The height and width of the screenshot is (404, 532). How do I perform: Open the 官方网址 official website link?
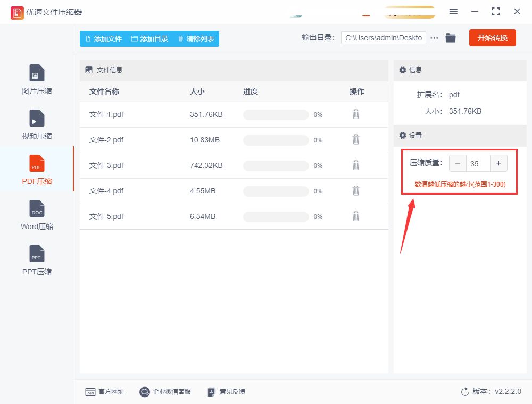(104, 392)
